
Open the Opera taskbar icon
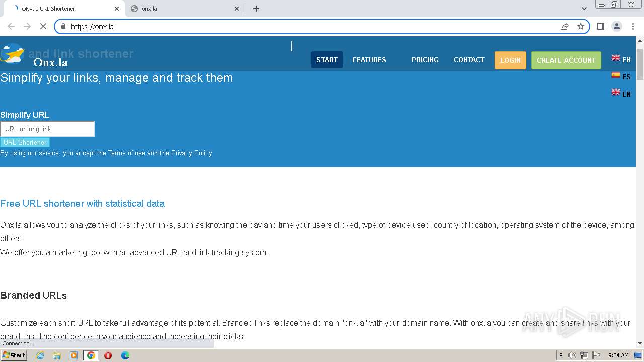108,355
